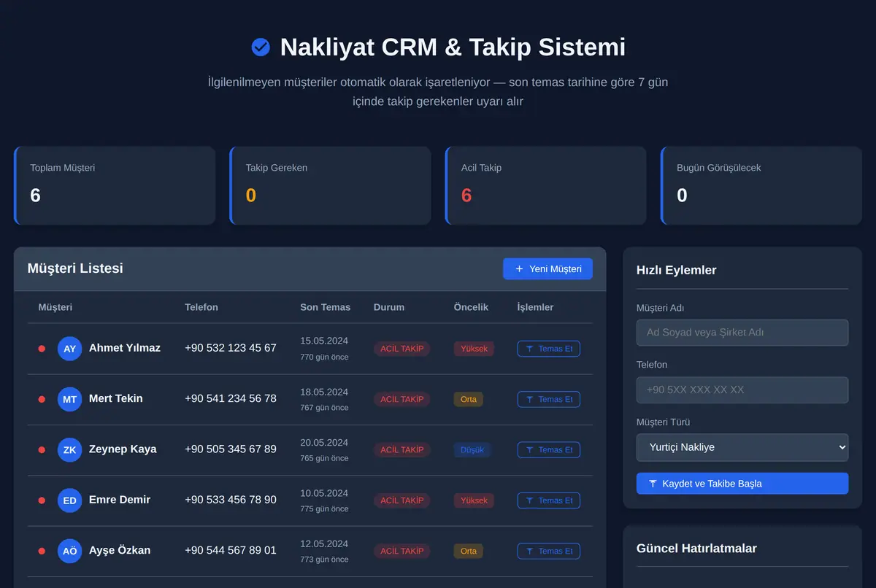Image resolution: width=876 pixels, height=588 pixels.
Task: Click Zeynep Kaya's ZK avatar
Action: (x=70, y=449)
